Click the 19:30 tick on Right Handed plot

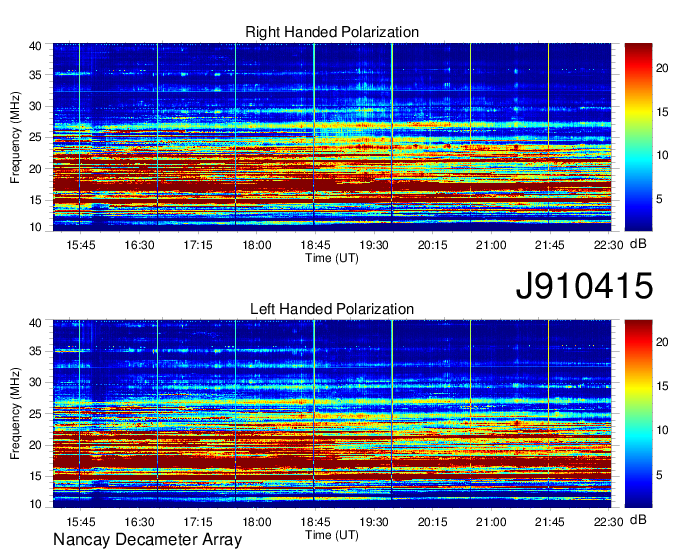pos(374,245)
